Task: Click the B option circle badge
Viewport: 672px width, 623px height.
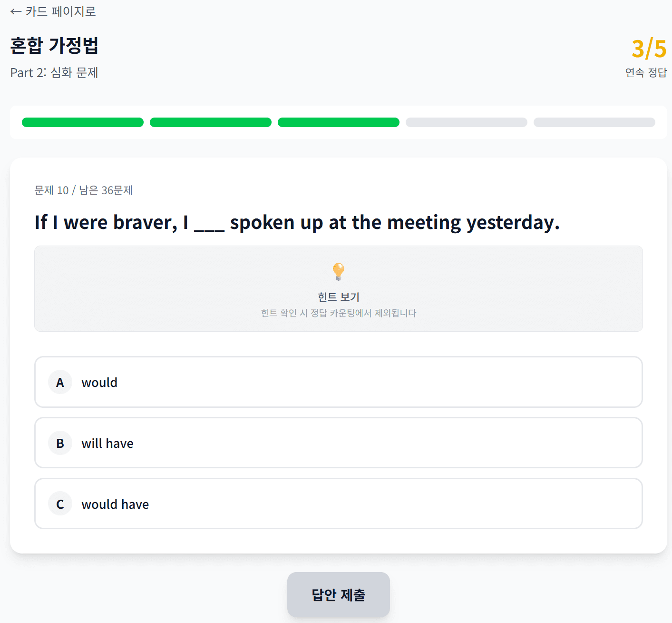Action: 60,443
